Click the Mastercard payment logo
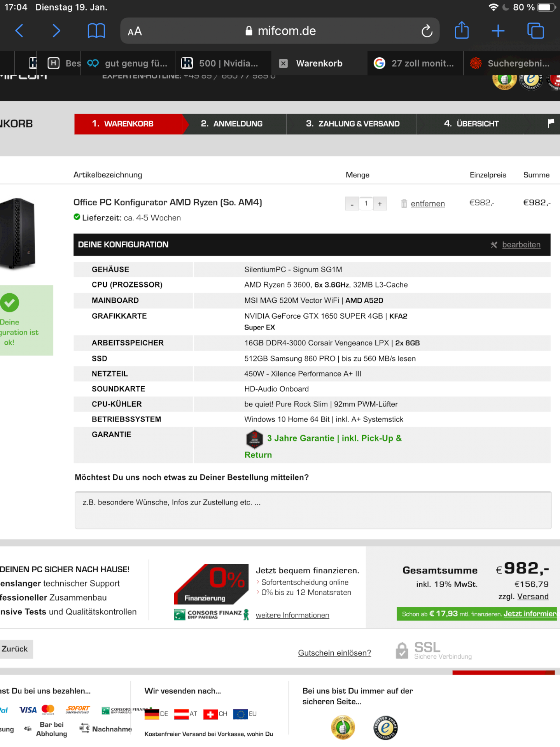This screenshot has height=747, width=560. pyautogui.click(x=48, y=710)
